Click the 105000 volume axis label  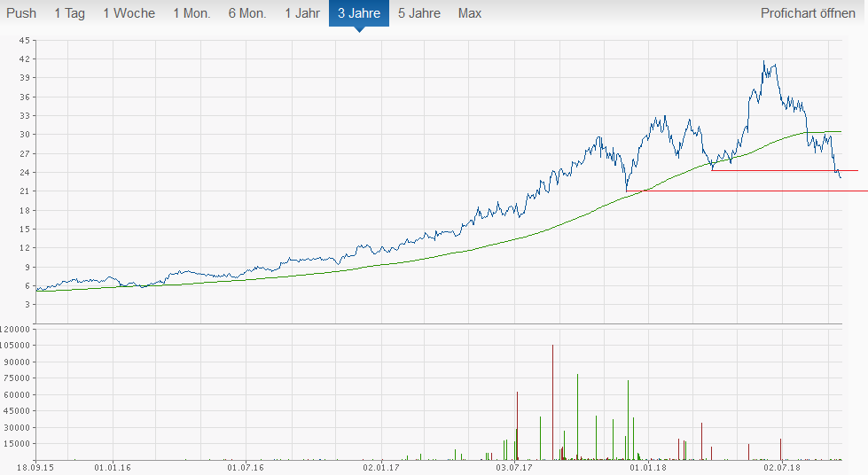point(15,346)
